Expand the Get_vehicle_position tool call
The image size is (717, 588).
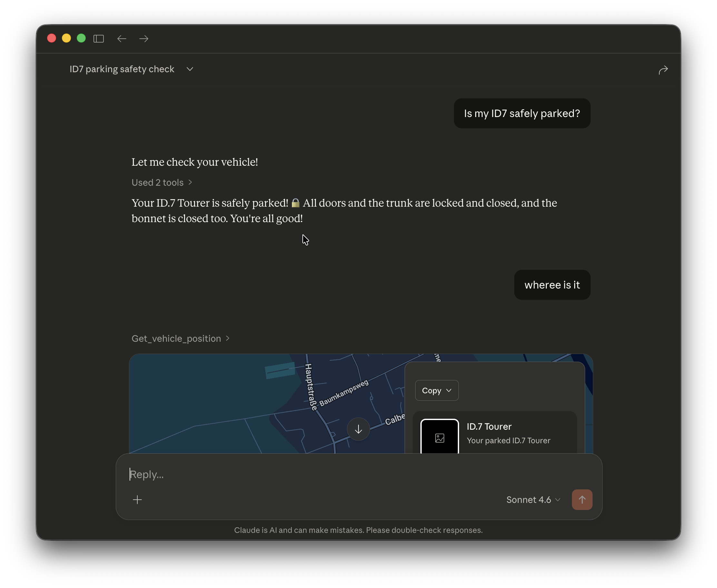coord(181,338)
